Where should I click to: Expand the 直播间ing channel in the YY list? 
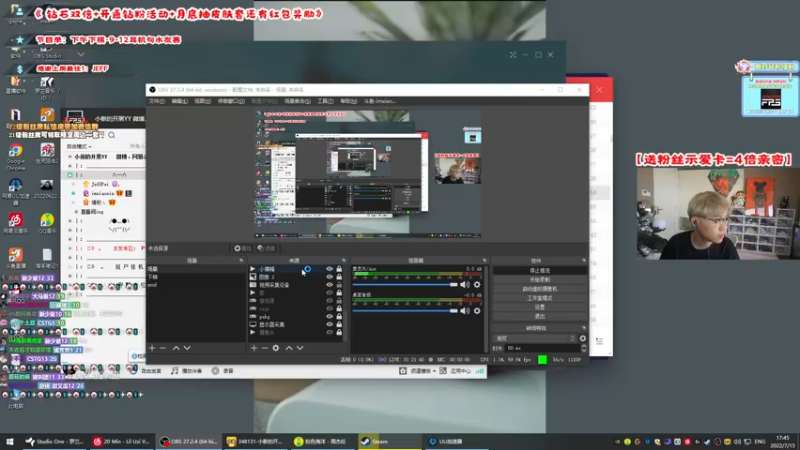point(77,212)
